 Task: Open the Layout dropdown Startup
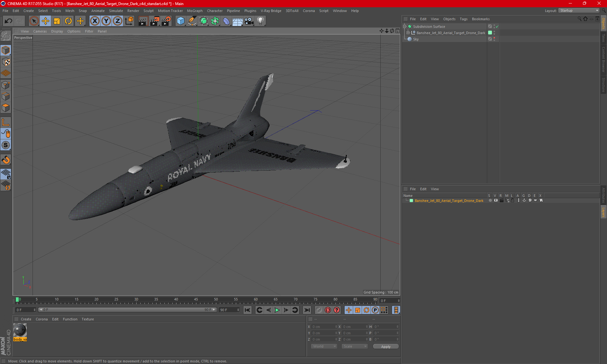coord(579,10)
